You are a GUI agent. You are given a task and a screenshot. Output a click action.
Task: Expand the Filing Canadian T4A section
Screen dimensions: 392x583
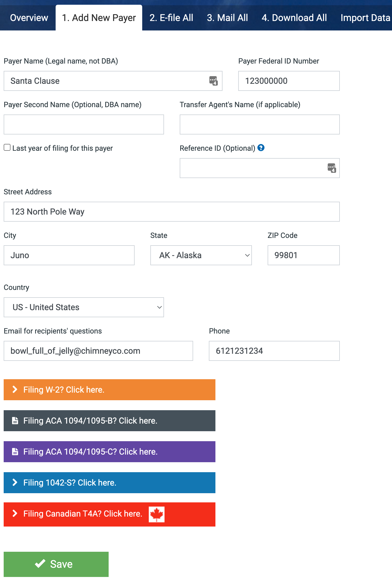(109, 514)
